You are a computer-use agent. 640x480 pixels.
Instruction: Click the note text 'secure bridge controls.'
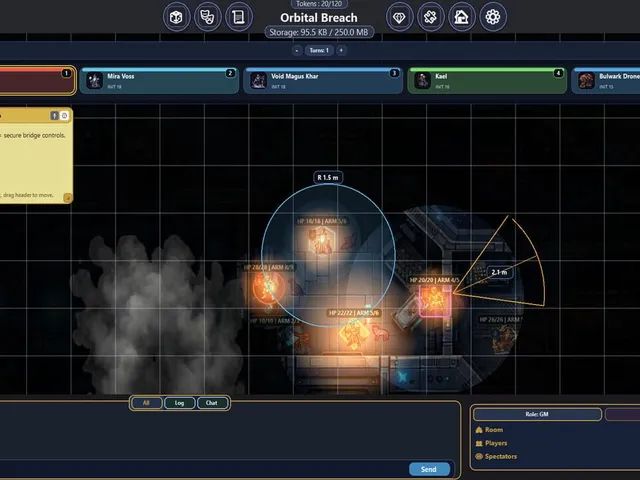pos(35,136)
